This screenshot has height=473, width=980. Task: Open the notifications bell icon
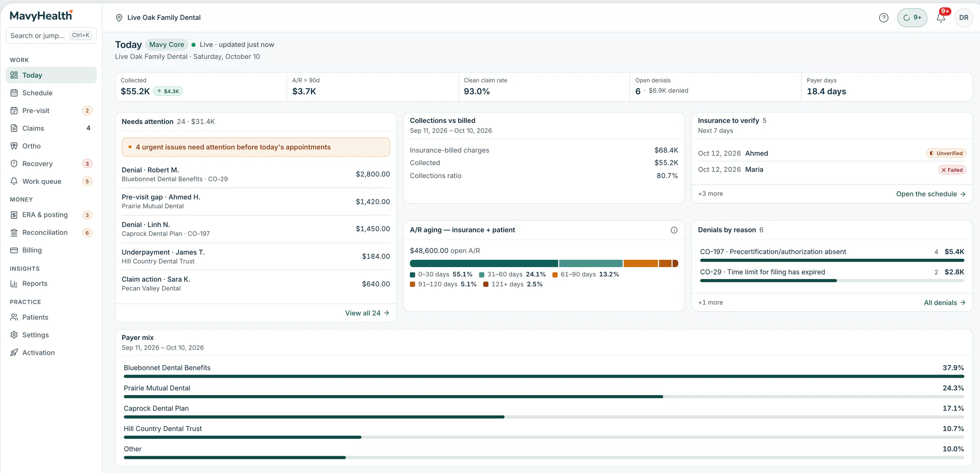(x=941, y=18)
